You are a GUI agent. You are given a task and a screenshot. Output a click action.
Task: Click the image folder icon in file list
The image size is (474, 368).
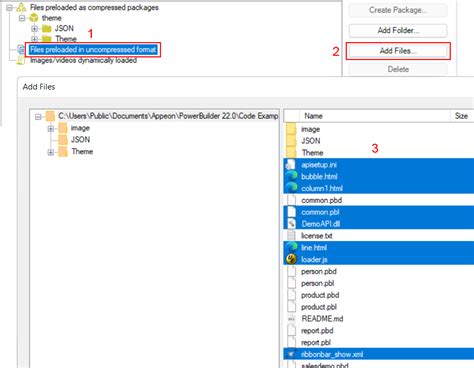click(291, 129)
